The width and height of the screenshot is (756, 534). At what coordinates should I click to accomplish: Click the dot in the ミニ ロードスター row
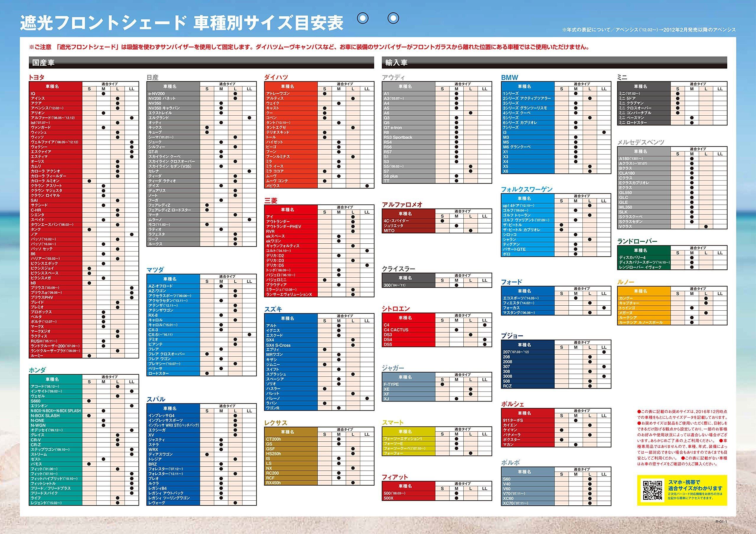pos(692,123)
